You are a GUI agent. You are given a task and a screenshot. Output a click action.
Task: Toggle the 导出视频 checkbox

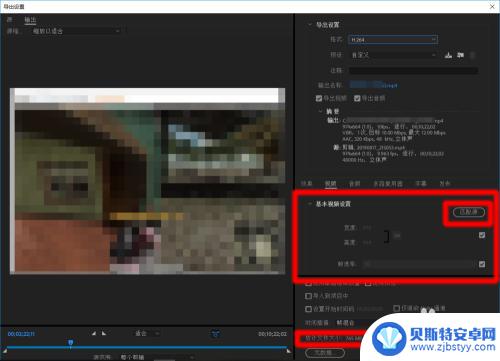(319, 98)
